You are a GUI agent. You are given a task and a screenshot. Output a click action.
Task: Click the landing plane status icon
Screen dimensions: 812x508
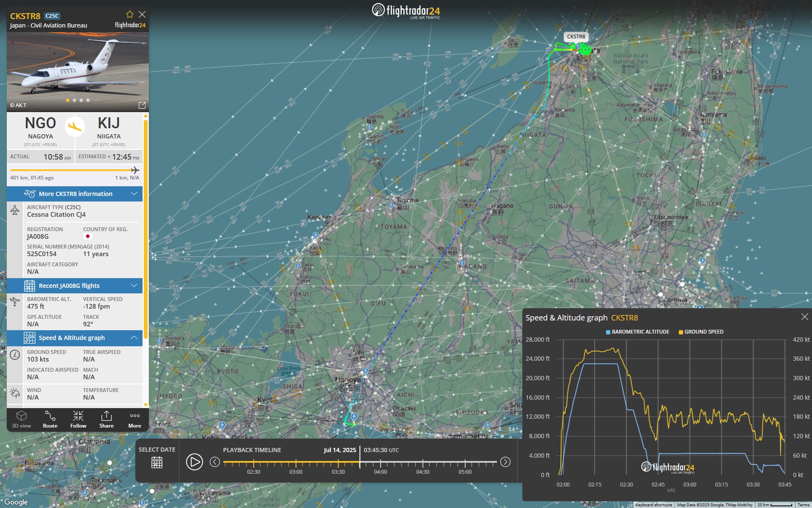(x=75, y=126)
